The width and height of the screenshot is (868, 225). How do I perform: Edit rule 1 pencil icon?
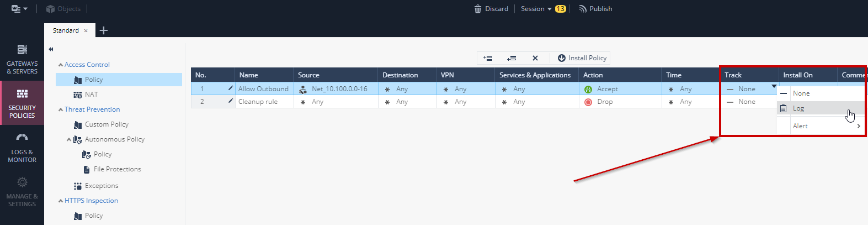[231, 88]
